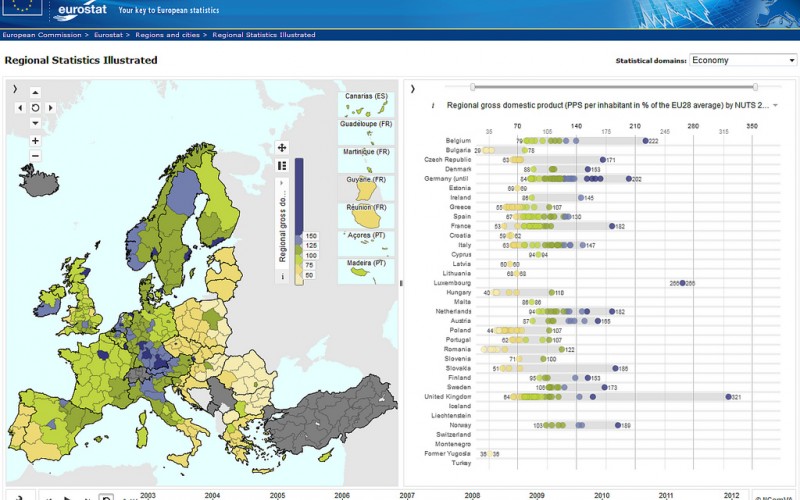Click Iceland on the map
800x500 pixels.
click(x=39, y=182)
